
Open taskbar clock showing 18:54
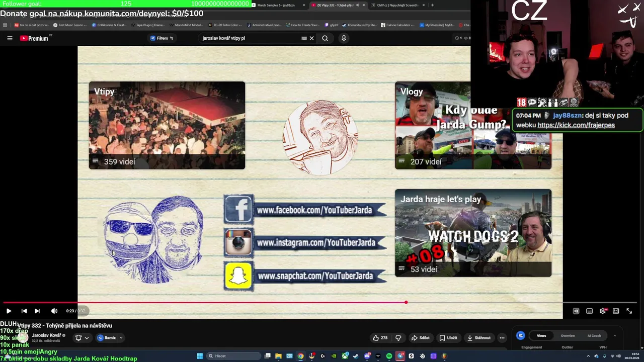632,356
